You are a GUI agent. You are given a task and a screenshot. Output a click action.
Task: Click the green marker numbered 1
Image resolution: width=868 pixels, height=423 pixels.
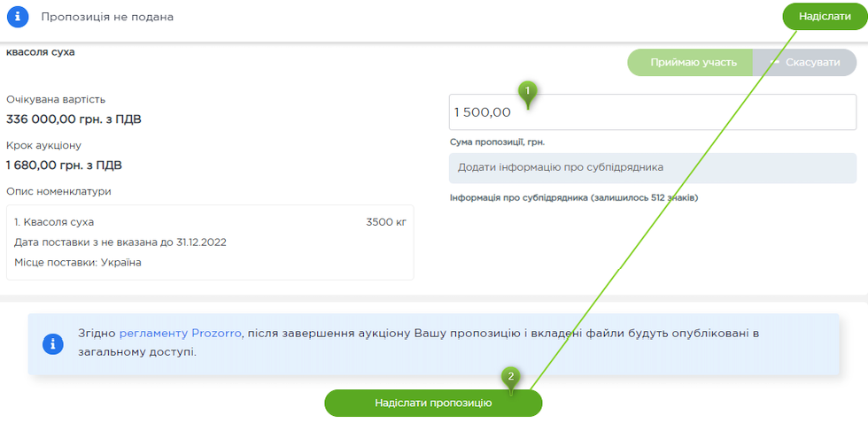click(528, 92)
